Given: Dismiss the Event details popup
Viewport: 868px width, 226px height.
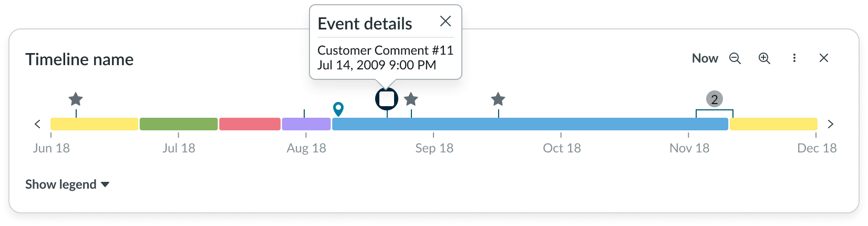Looking at the screenshot, I should 446,21.
